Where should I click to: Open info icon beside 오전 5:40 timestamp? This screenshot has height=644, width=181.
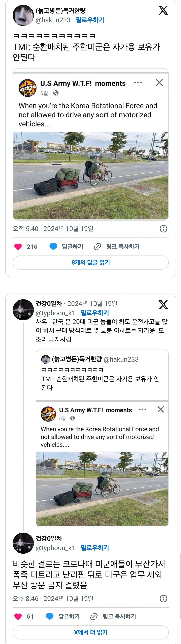coord(163,229)
